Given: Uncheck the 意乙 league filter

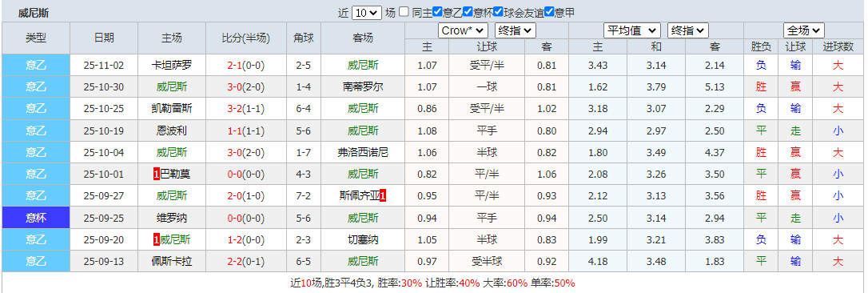Looking at the screenshot, I should coord(437,12).
